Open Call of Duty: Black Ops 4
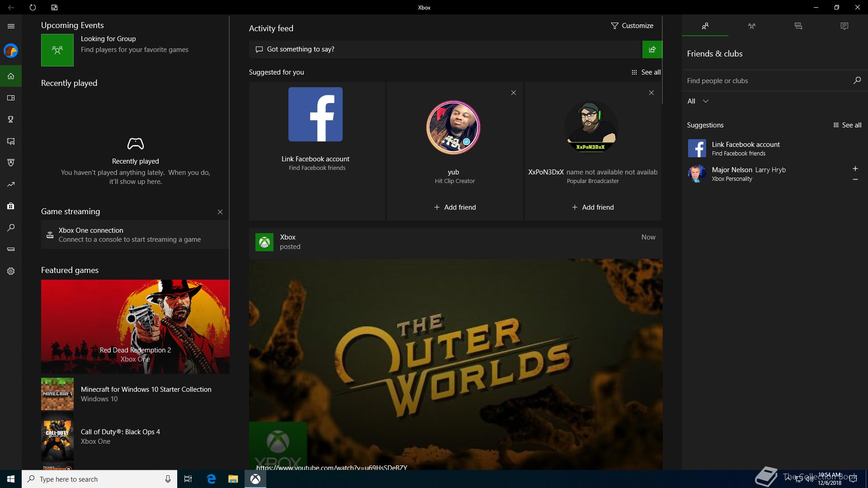This screenshot has height=488, width=868. tap(135, 436)
